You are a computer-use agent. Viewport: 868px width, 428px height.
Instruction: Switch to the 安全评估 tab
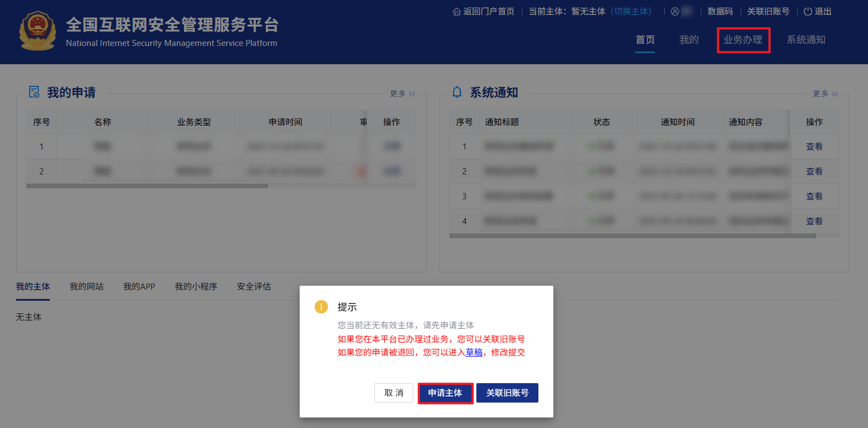254,287
